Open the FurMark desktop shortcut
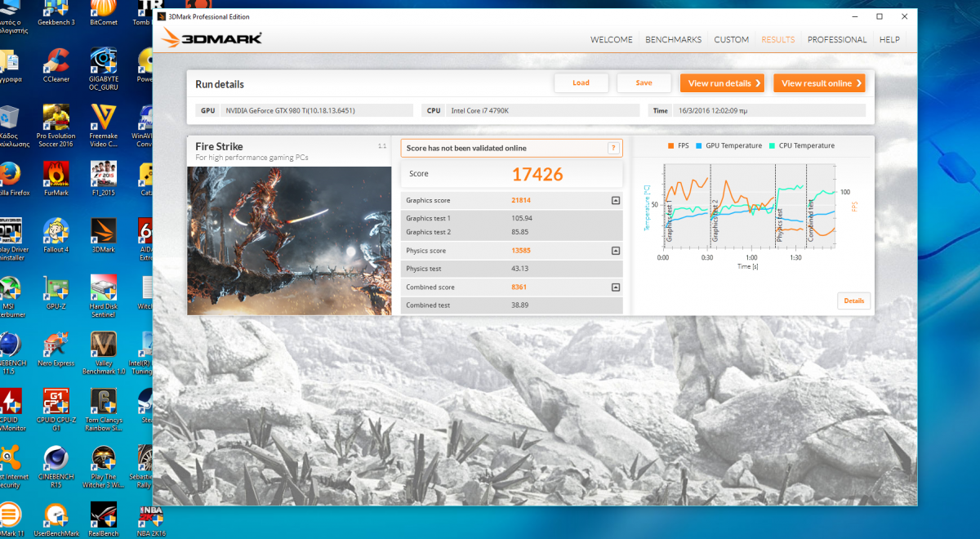 [x=56, y=178]
